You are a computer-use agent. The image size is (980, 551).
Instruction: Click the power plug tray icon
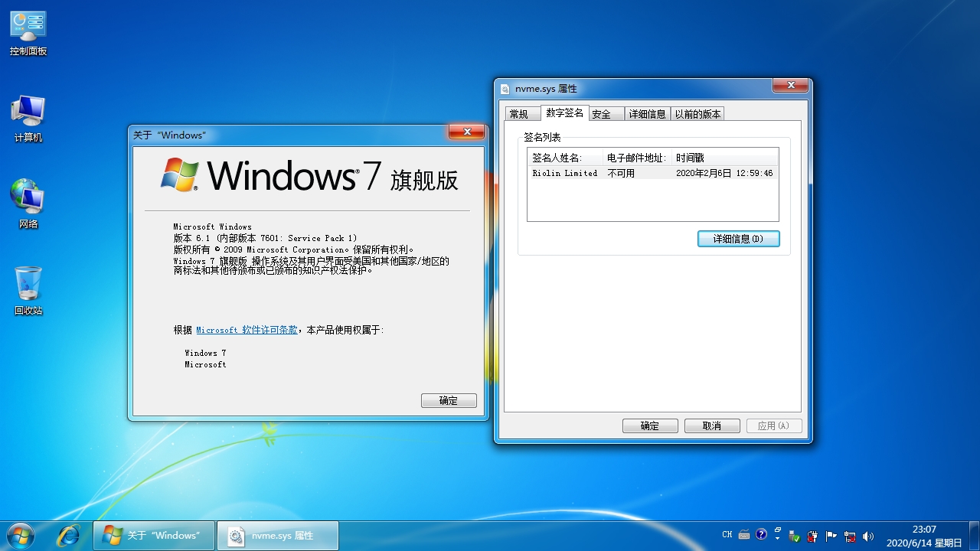(x=812, y=536)
